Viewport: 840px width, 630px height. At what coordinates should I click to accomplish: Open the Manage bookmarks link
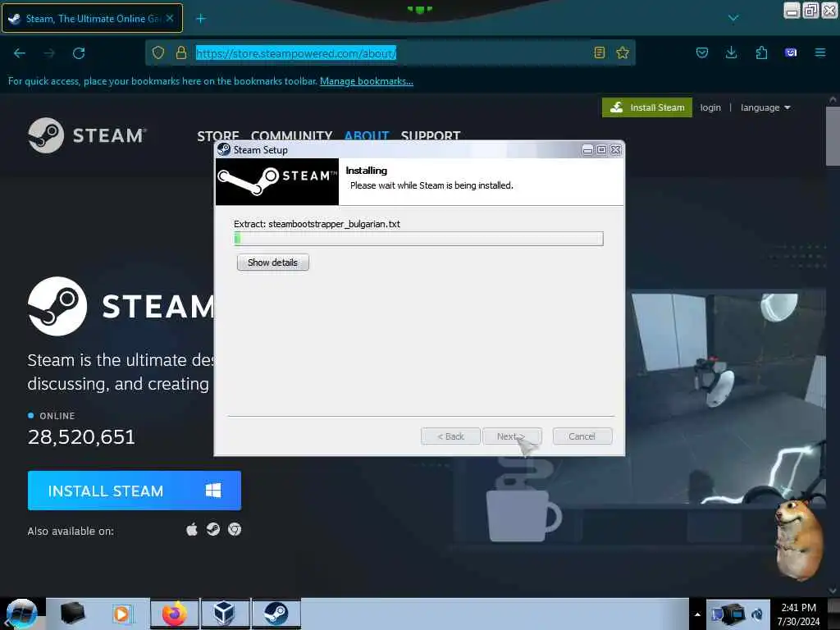[x=367, y=81]
